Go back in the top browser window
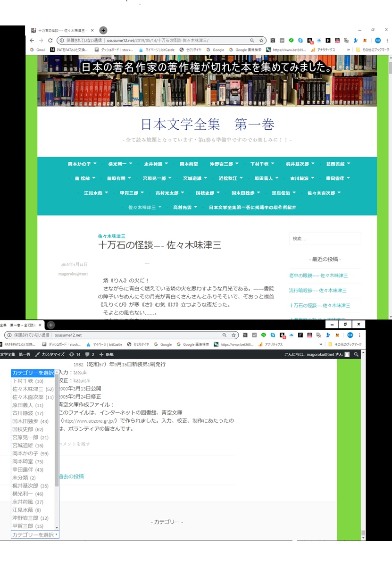The height and width of the screenshot is (568, 392). coord(32,41)
